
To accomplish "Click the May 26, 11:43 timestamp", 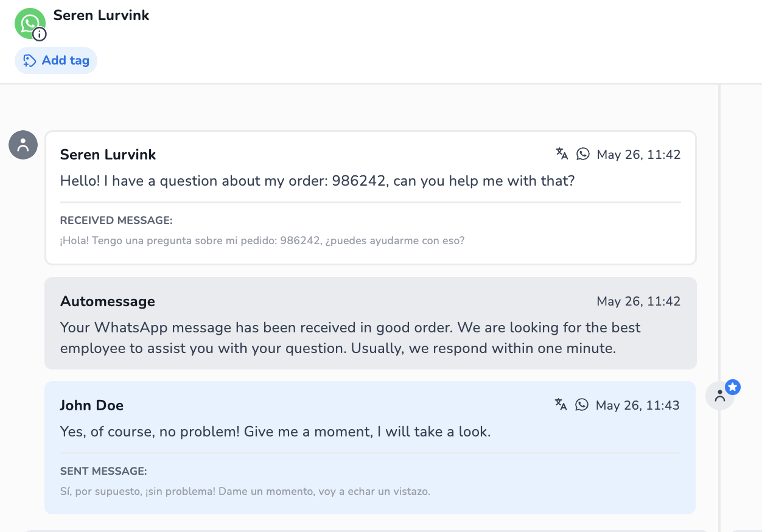I will [x=638, y=404].
